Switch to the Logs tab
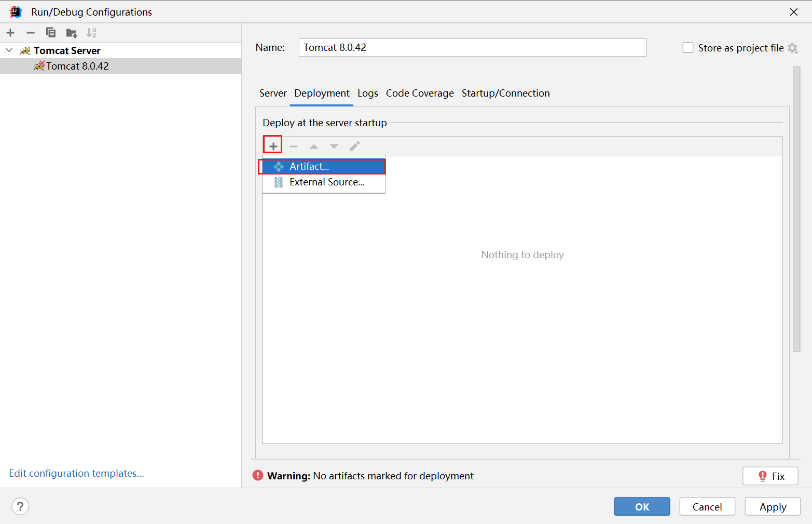The image size is (812, 524). click(x=367, y=93)
